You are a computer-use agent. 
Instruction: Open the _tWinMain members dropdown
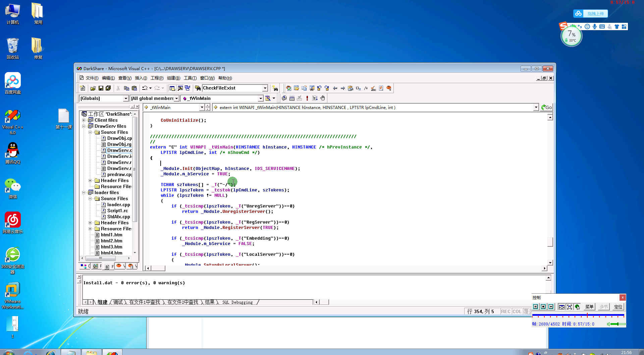point(261,98)
